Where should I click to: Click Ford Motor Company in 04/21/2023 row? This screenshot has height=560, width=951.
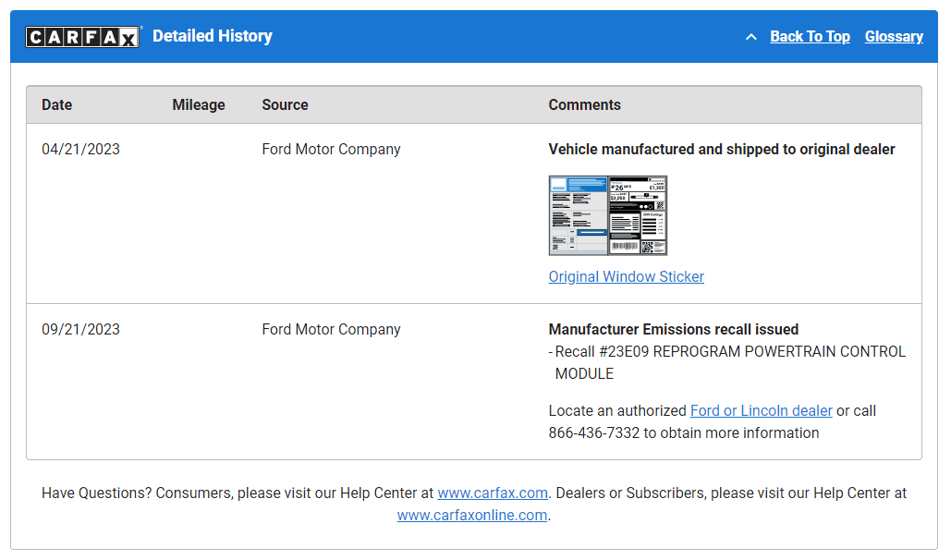(331, 150)
